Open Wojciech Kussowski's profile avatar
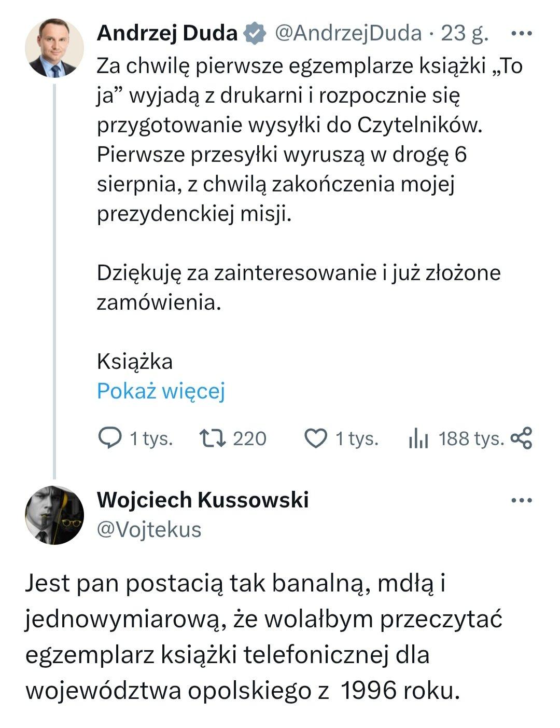Viewport: 560px width, 728px height. point(54,515)
